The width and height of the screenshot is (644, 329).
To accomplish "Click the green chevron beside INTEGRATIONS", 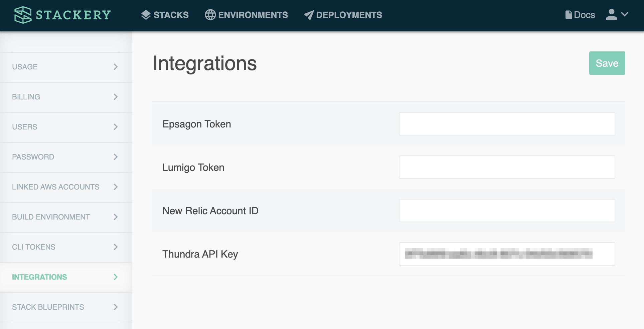I will coord(116,277).
